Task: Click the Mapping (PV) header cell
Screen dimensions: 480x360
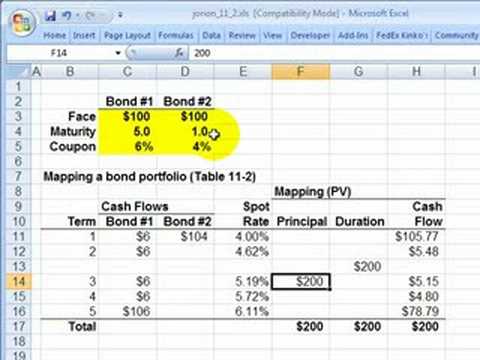Action: 313,191
